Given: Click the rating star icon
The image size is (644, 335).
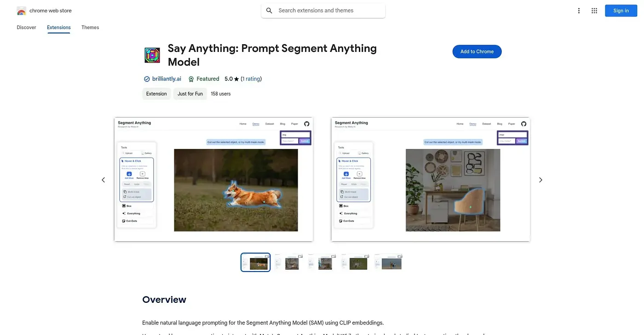Looking at the screenshot, I should click(236, 79).
